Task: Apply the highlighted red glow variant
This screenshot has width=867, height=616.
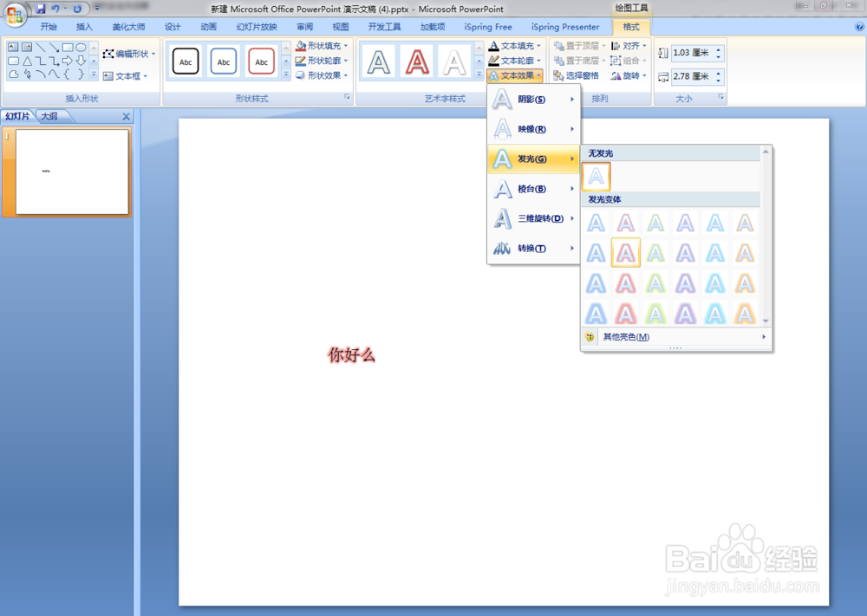Action: (x=626, y=253)
